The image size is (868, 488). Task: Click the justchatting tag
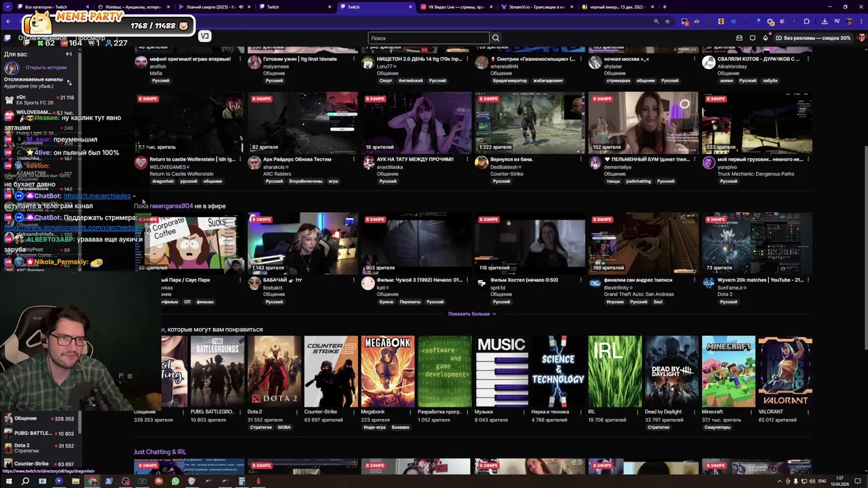(638, 182)
